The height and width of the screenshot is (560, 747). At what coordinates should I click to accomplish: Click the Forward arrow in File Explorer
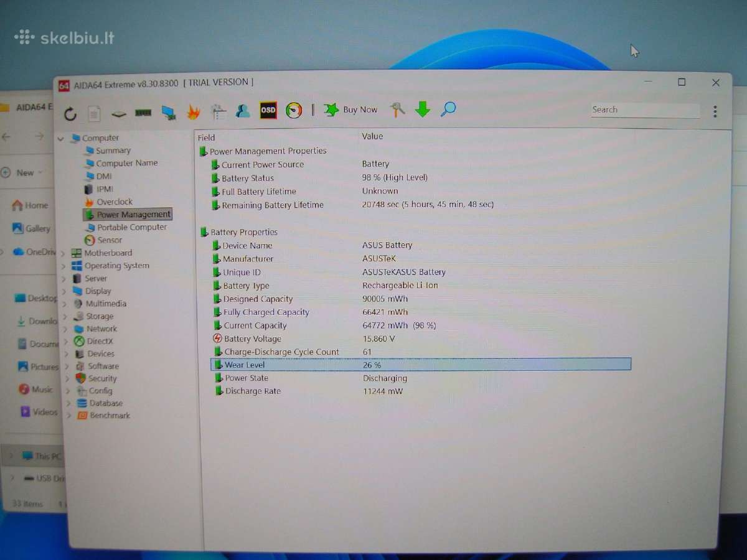(39, 136)
